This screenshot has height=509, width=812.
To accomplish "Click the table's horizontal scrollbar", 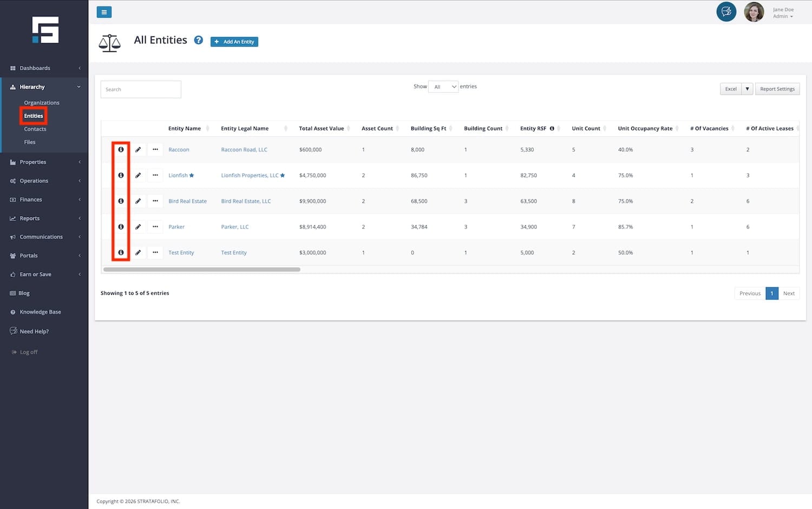I will click(201, 269).
